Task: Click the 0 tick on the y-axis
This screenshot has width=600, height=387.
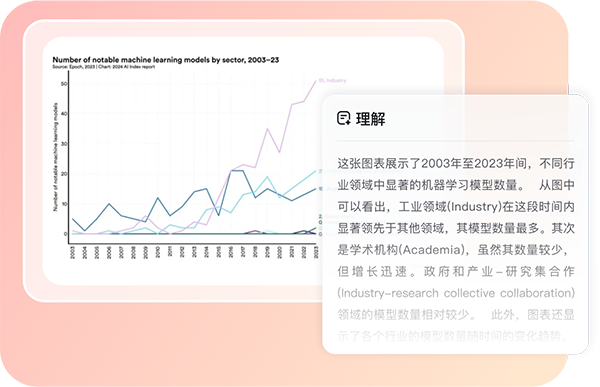Action: 65,234
